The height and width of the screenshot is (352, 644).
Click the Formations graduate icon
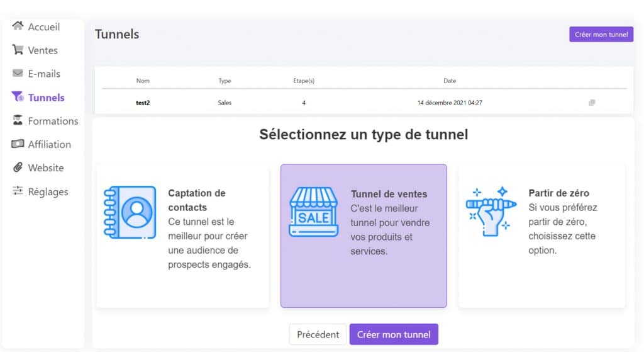pyautogui.click(x=18, y=120)
